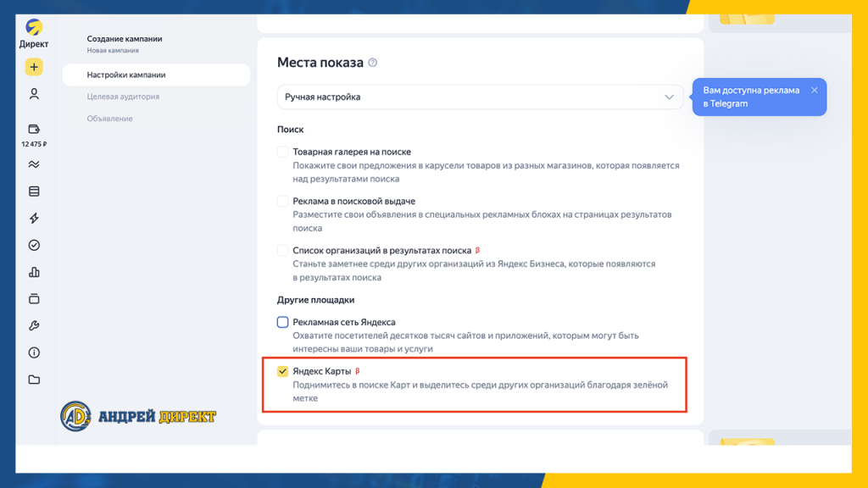The width and height of the screenshot is (868, 488).
Task: Open the Yandex Direct logo home
Action: click(x=34, y=33)
